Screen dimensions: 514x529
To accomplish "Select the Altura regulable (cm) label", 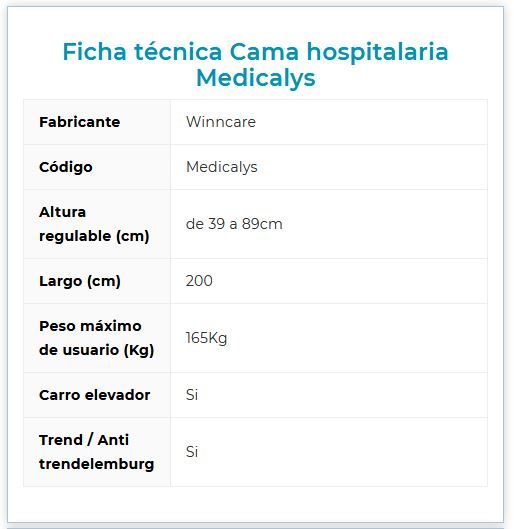I will pyautogui.click(x=94, y=224).
